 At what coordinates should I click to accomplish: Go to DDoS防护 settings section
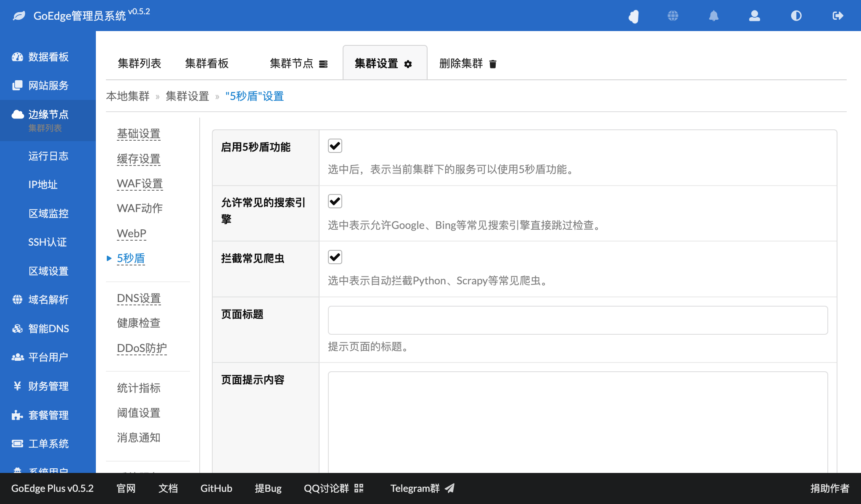[x=142, y=348]
